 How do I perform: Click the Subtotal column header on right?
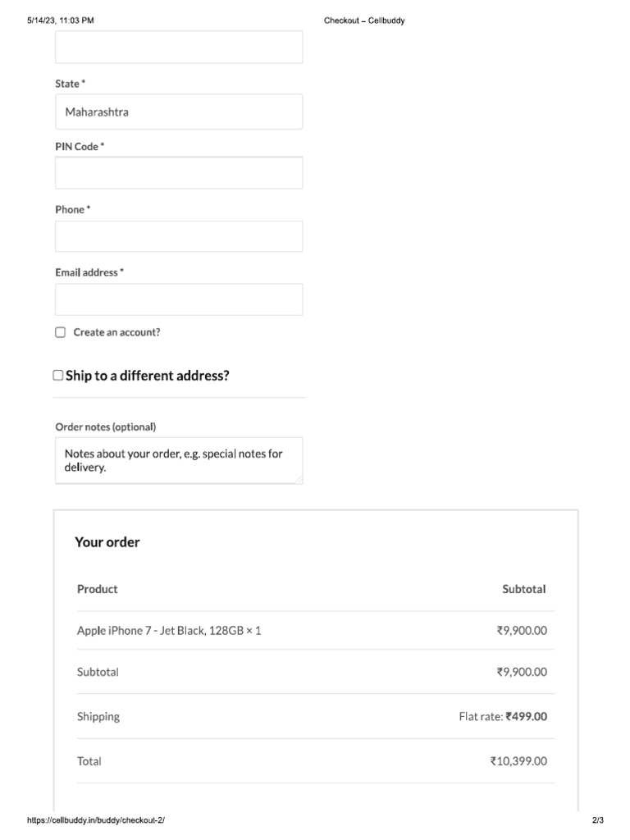tap(524, 589)
